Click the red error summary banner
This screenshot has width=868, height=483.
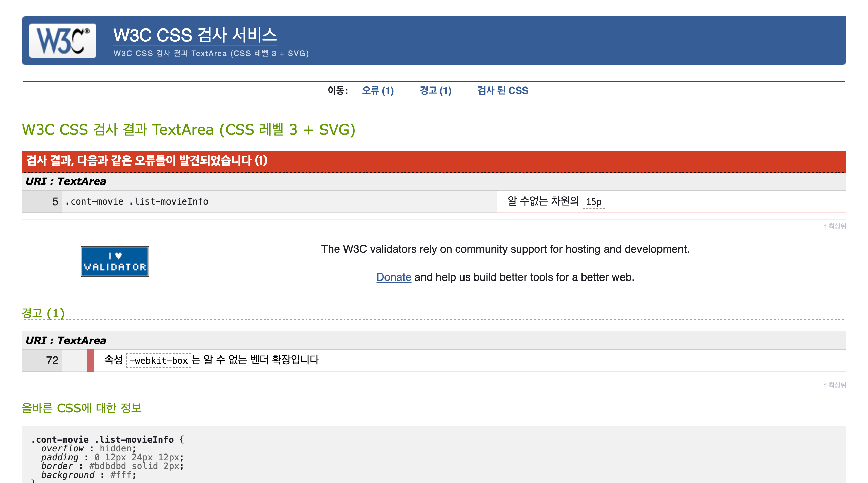coord(433,161)
